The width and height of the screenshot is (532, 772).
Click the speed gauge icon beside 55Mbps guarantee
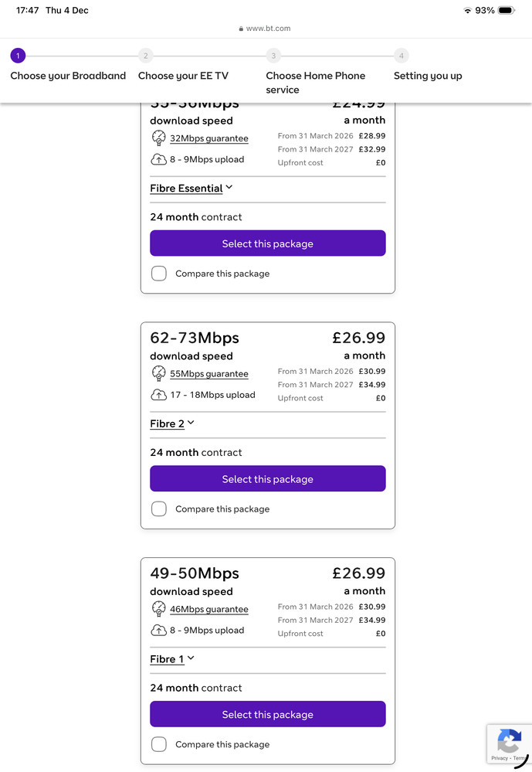(x=158, y=373)
